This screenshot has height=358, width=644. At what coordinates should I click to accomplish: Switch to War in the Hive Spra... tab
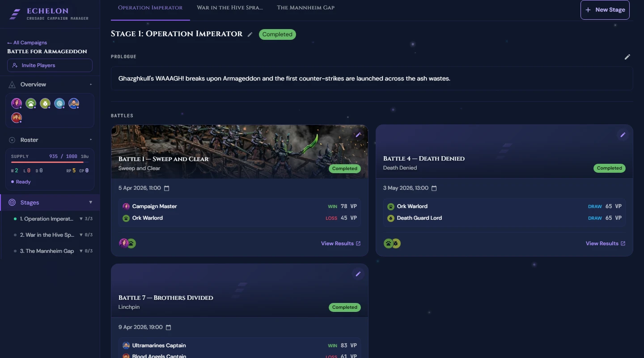point(230,8)
